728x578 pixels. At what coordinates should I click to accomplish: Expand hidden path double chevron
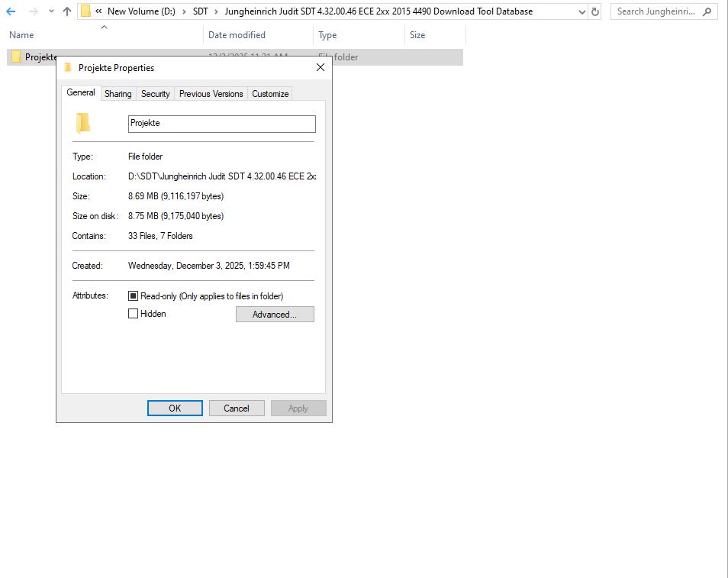98,11
